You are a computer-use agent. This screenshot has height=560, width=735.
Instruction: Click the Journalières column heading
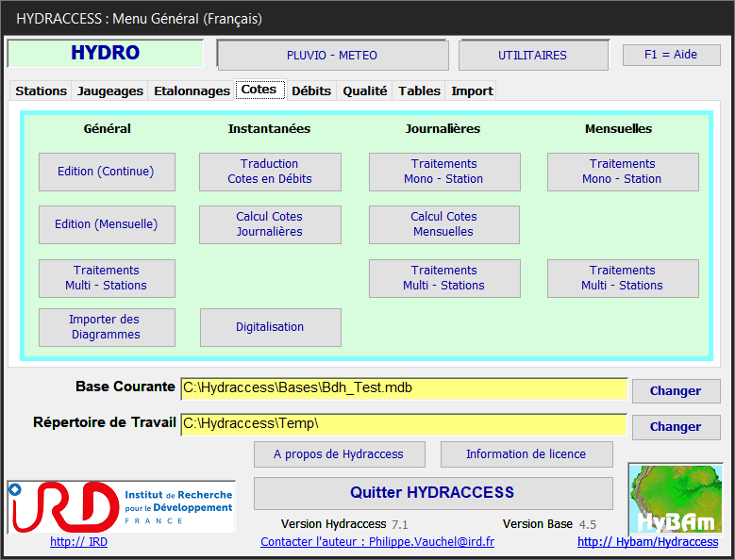point(443,129)
